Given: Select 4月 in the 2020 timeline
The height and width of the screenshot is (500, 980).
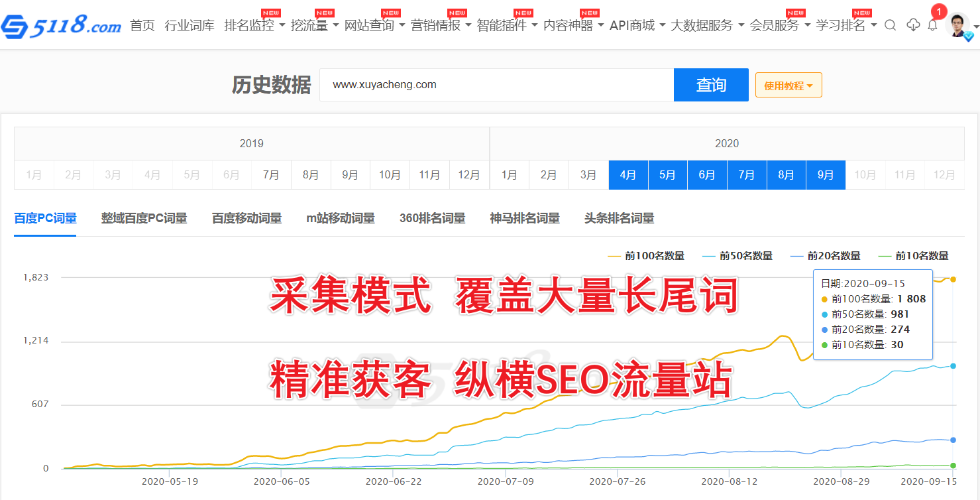Looking at the screenshot, I should click(x=627, y=175).
